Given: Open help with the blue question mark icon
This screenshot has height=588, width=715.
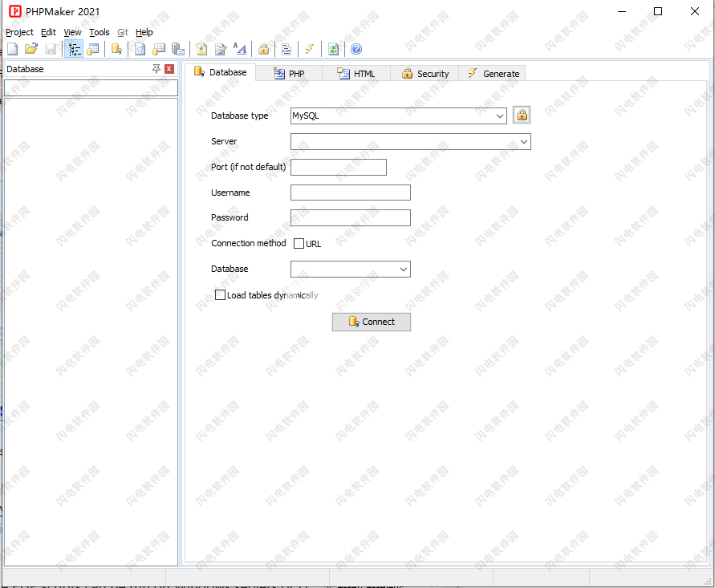Looking at the screenshot, I should 356,49.
